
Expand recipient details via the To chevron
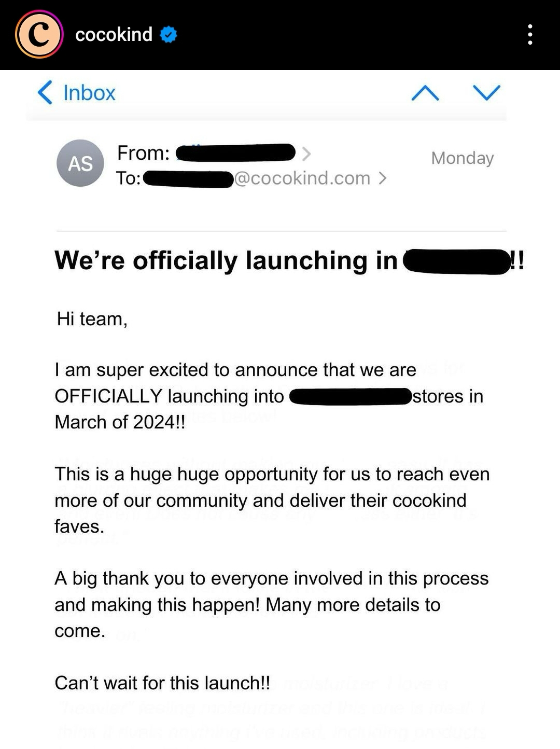coord(383,178)
